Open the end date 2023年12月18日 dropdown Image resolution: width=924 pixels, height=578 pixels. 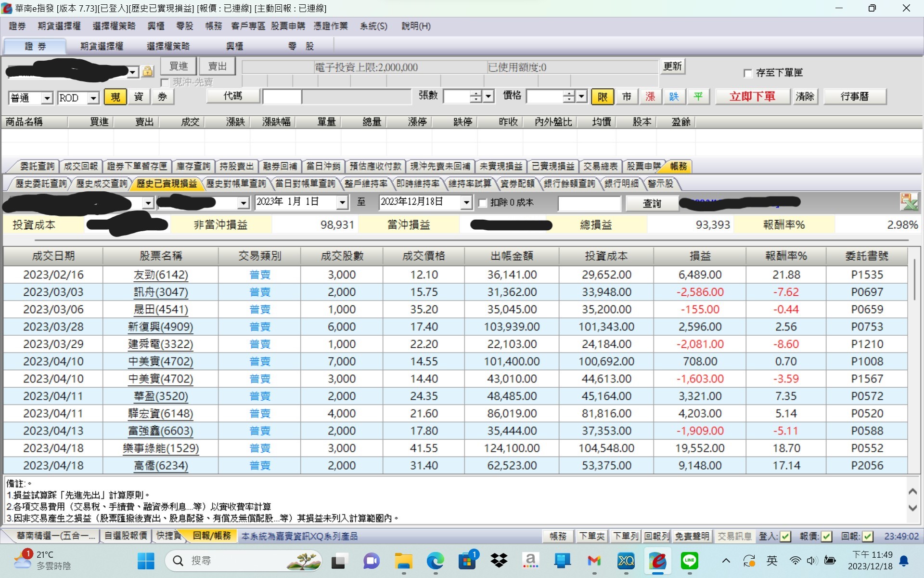[466, 202]
